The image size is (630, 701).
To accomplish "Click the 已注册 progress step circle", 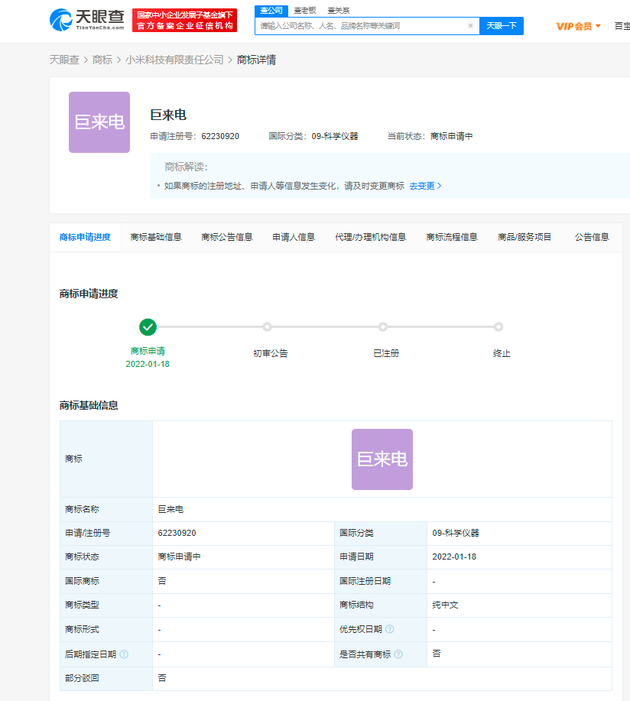I will (x=383, y=327).
